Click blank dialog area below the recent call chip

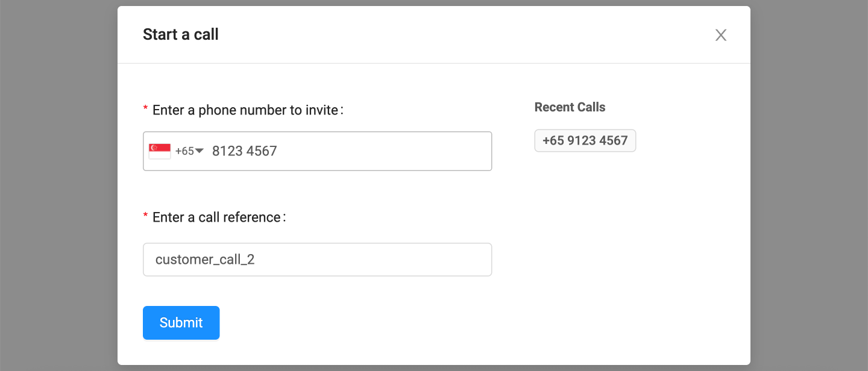(x=621, y=241)
